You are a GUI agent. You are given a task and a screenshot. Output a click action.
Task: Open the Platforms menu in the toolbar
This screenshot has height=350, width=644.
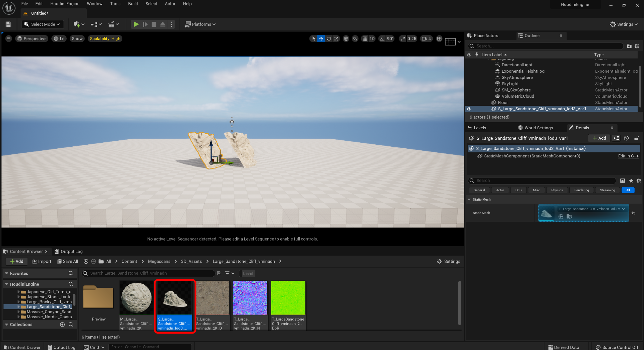(x=200, y=24)
